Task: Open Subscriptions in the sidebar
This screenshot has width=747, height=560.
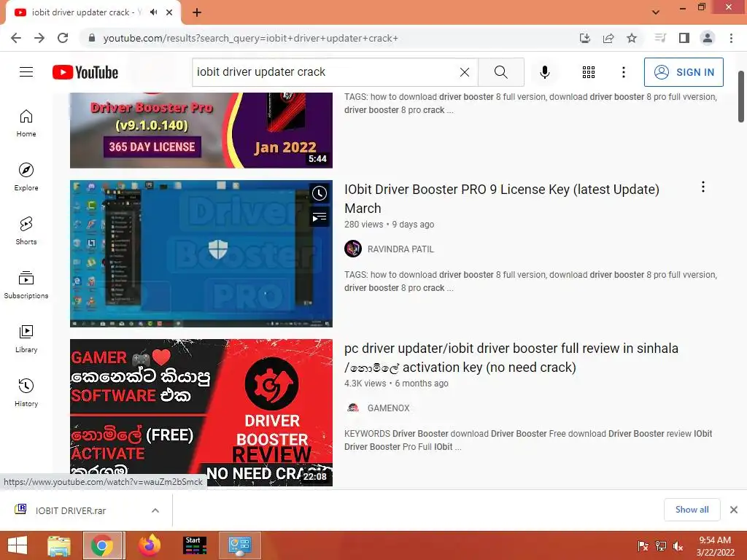Action: click(x=26, y=284)
